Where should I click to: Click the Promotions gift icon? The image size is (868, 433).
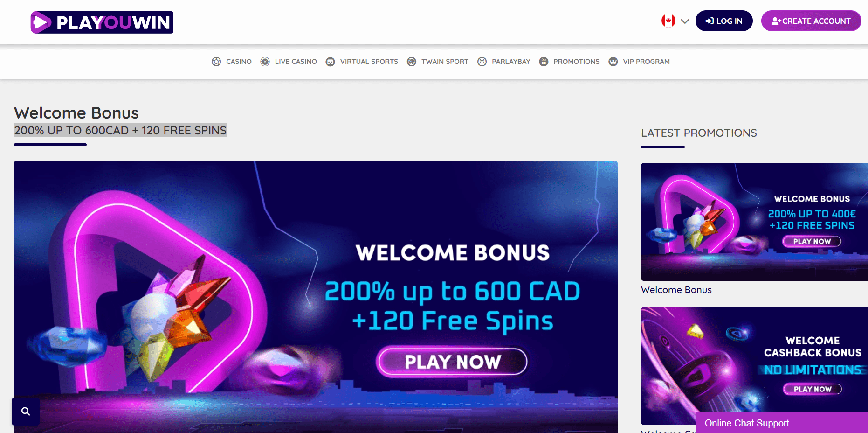(x=544, y=62)
